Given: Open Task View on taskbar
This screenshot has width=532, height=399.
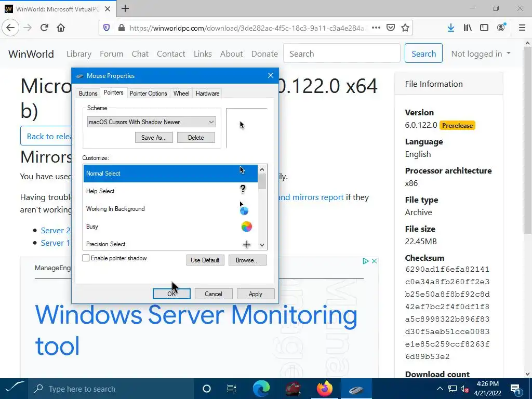Looking at the screenshot, I should [x=231, y=389].
